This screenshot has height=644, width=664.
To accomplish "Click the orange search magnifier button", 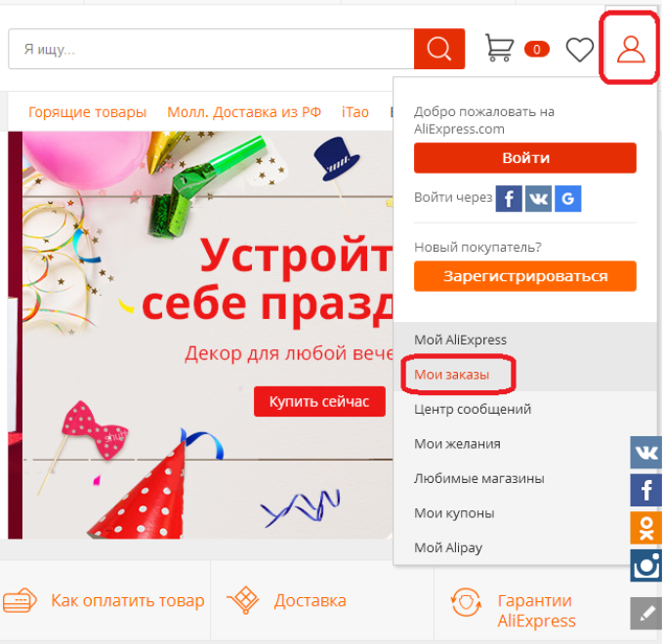I will pos(438,49).
